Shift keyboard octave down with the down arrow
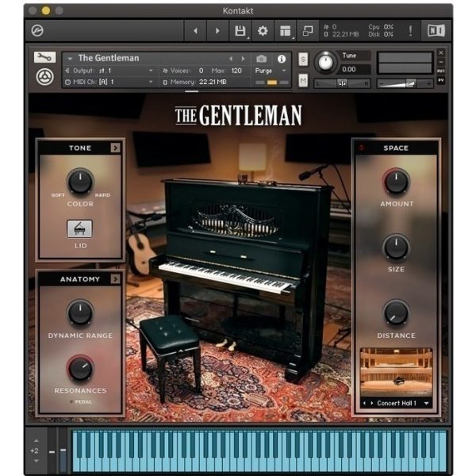Image resolution: width=476 pixels, height=476 pixels. coord(36,461)
